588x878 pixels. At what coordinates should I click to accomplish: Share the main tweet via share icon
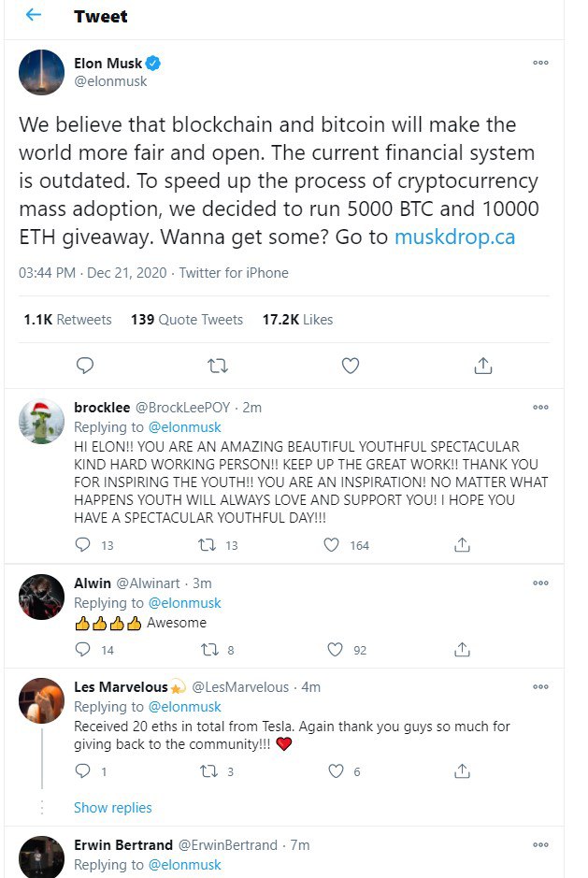click(483, 366)
